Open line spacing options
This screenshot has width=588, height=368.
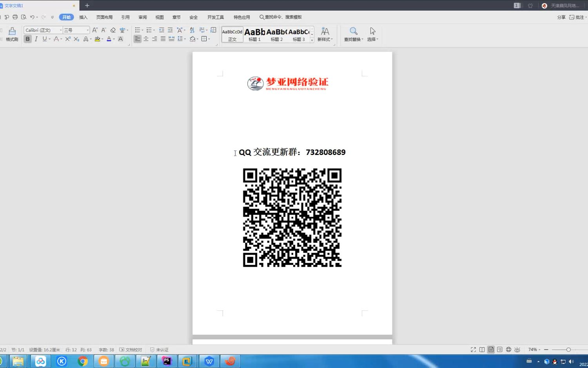click(181, 39)
